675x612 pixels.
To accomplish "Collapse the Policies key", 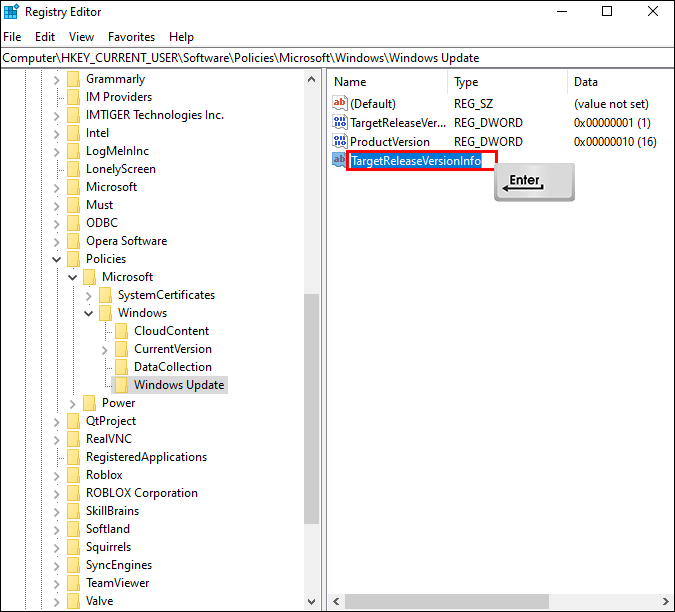I will tap(56, 260).
